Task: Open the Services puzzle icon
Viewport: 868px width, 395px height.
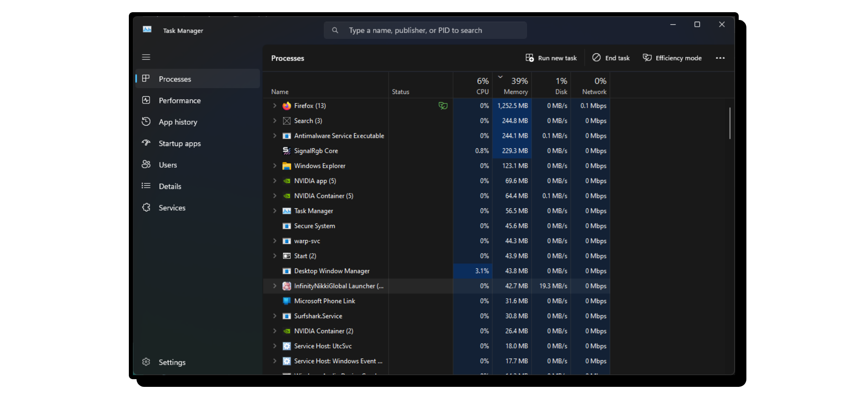Action: pos(146,207)
